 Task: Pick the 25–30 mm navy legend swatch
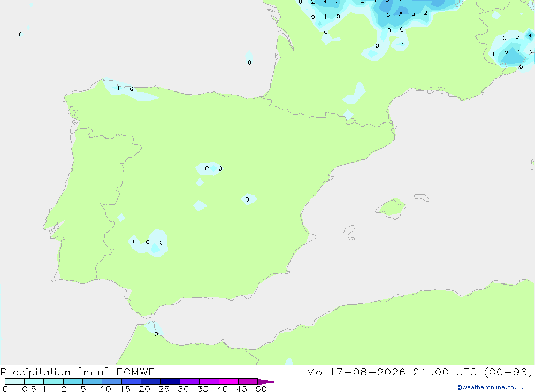[x=170, y=381]
